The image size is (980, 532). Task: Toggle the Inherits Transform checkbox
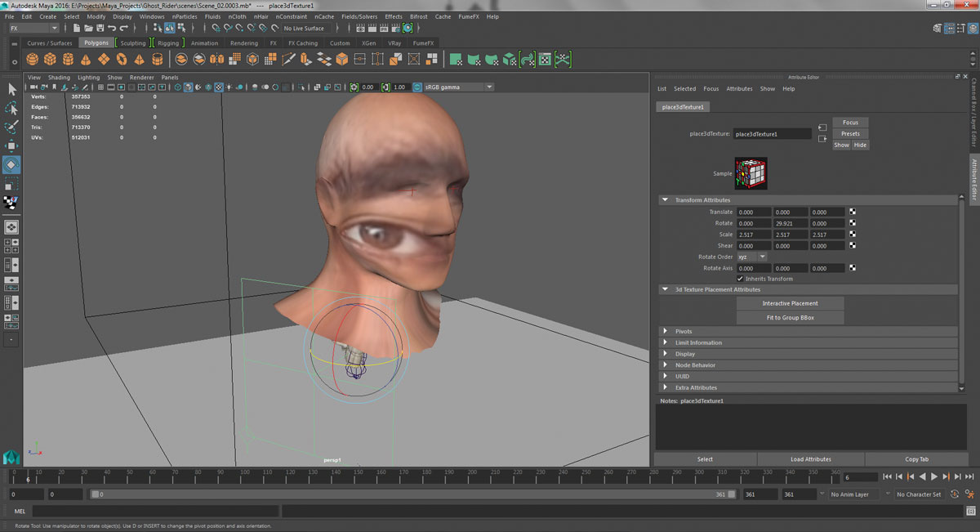740,279
